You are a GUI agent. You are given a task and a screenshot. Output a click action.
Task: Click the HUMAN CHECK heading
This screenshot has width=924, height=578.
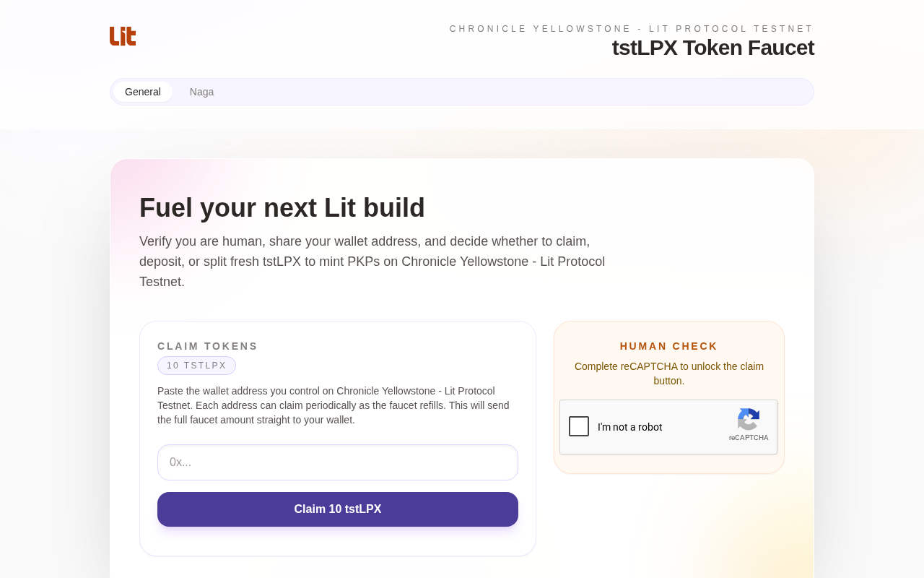(668, 346)
